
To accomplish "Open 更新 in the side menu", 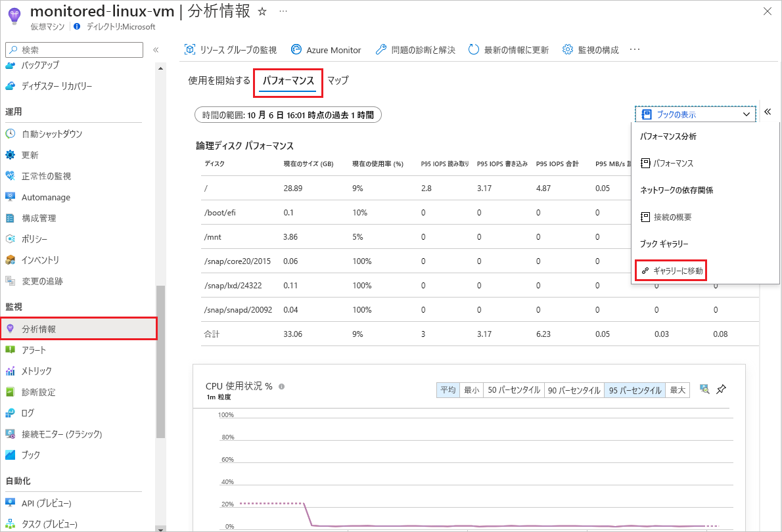I will coord(22,155).
